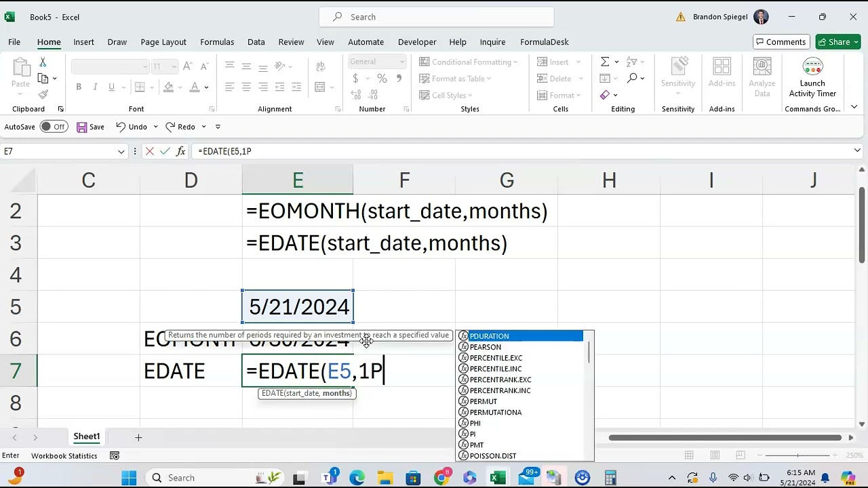Toggle Italic formatting
Image resolution: width=868 pixels, height=488 pixels.
tap(95, 87)
